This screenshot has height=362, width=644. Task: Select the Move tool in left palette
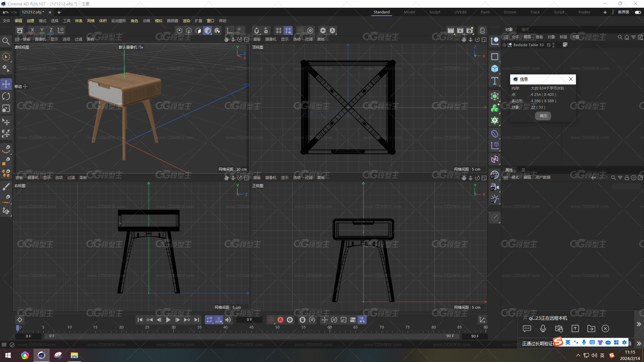(x=6, y=84)
